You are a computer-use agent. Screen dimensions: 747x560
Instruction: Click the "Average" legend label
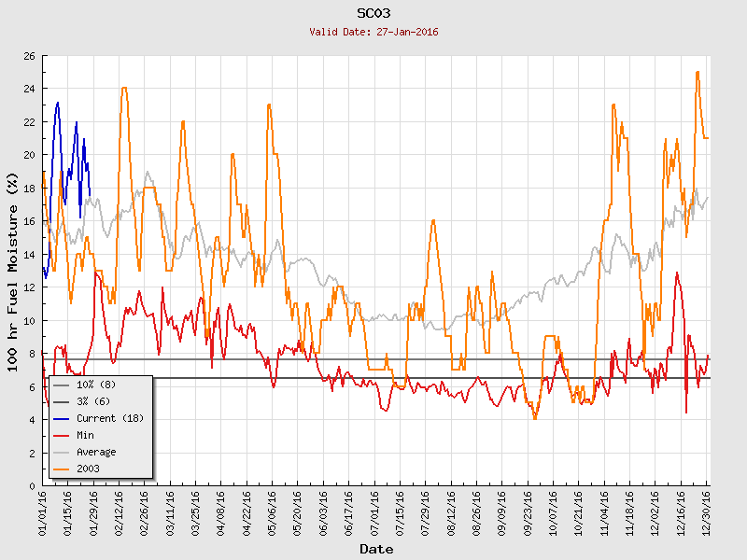[96, 452]
